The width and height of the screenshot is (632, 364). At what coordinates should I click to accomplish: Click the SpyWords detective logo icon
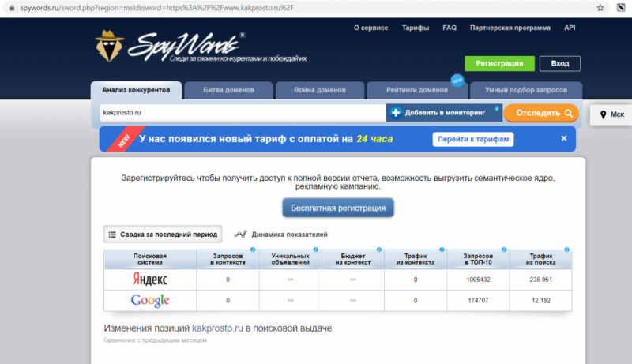tap(109, 47)
